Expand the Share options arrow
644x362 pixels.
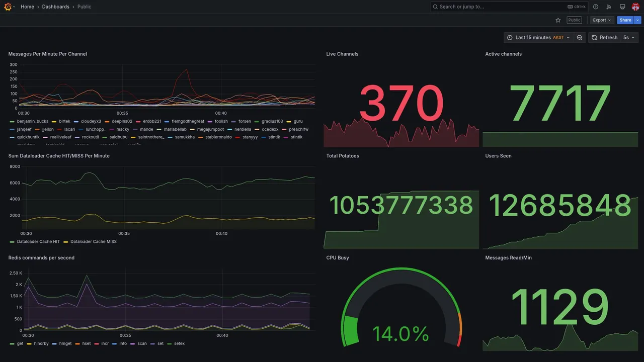point(638,20)
